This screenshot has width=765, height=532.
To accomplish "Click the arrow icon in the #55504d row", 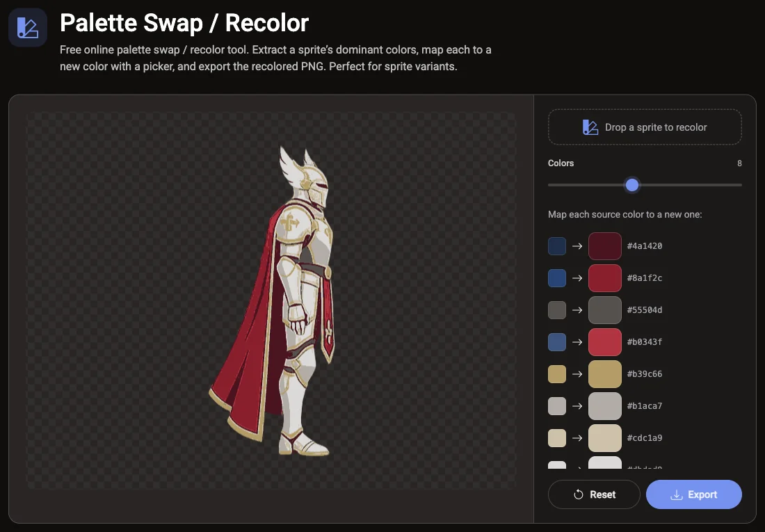I will point(577,310).
